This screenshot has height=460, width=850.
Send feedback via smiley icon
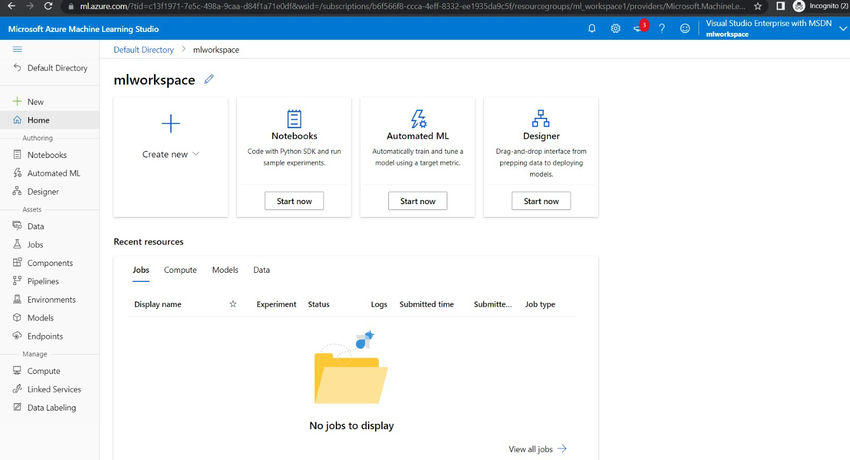click(685, 28)
